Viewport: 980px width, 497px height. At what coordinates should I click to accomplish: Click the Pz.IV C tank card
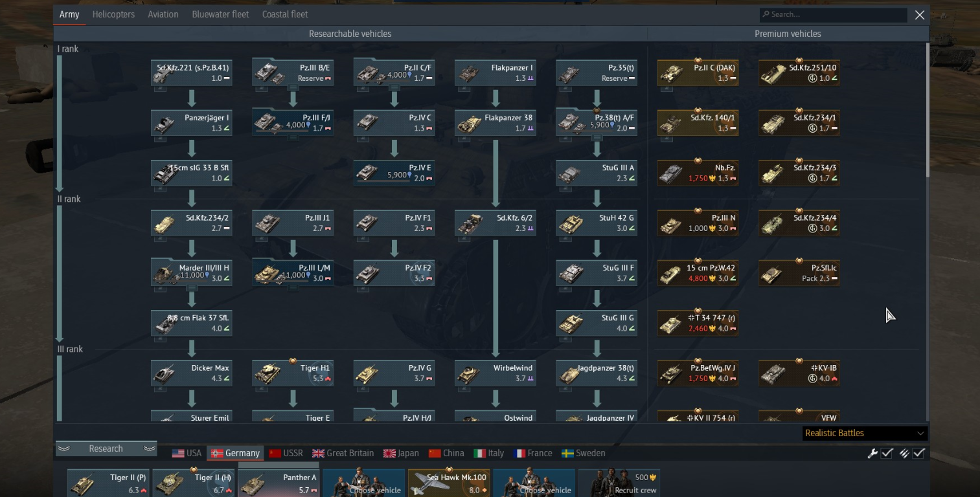(x=394, y=123)
